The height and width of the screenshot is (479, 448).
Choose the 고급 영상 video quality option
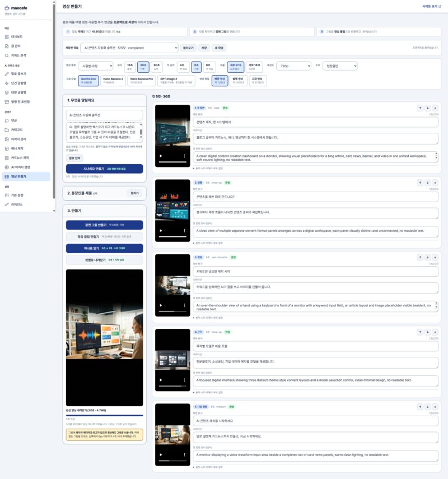258,80
